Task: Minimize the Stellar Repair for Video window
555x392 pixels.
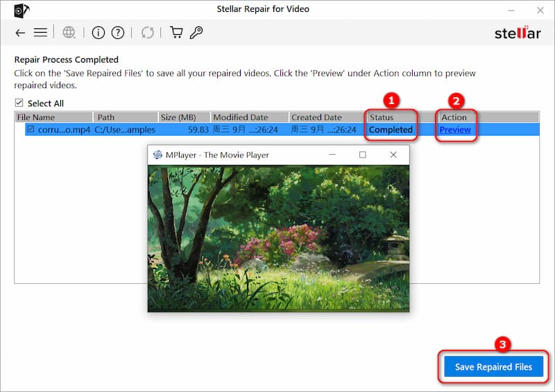Action: [x=511, y=10]
